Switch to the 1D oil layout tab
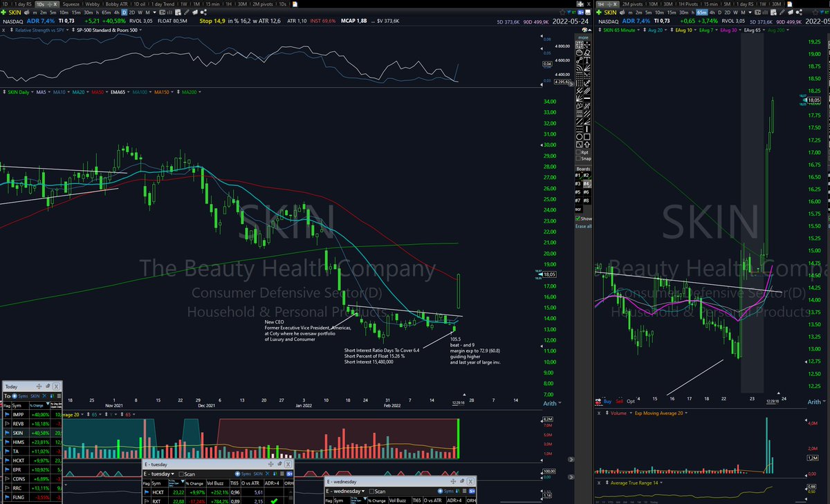The width and height of the screenshot is (830, 504). tap(140, 4)
